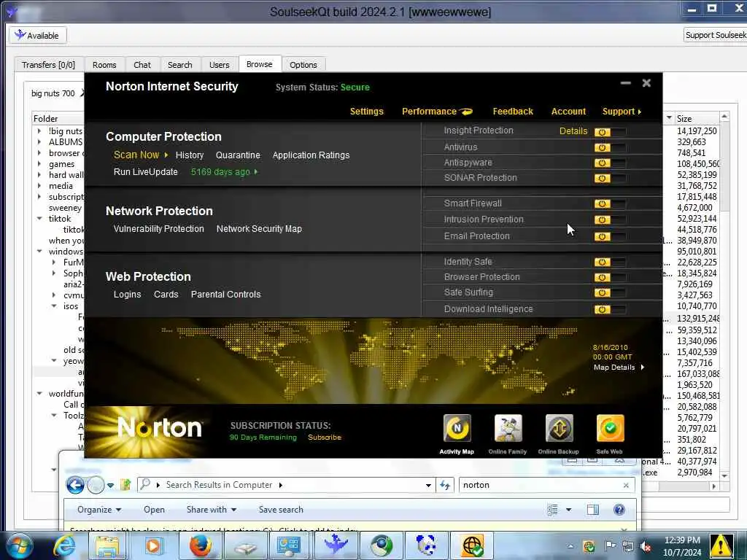
Task: Collapse the tiktok folder in Soulseek tree
Action: (x=39, y=219)
